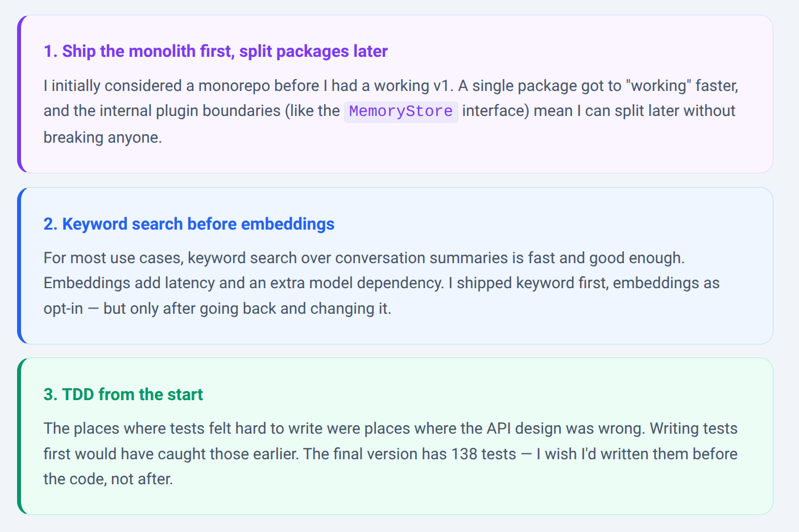Click the number "1." in first heading

[51, 51]
